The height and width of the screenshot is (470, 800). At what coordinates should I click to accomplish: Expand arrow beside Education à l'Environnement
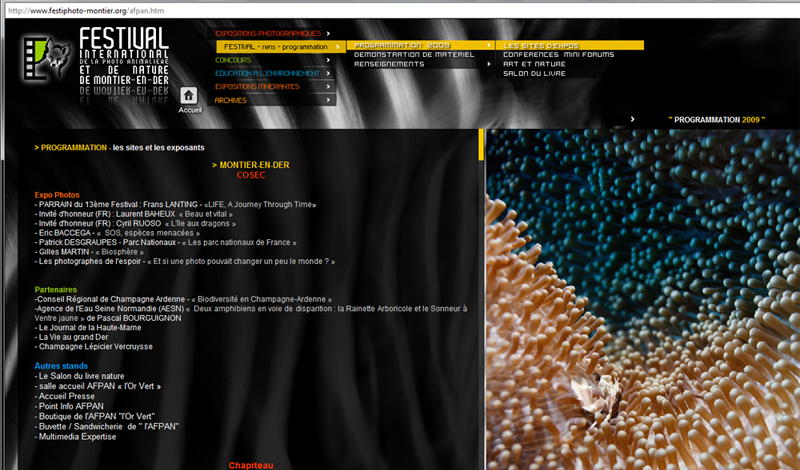pyautogui.click(x=328, y=73)
